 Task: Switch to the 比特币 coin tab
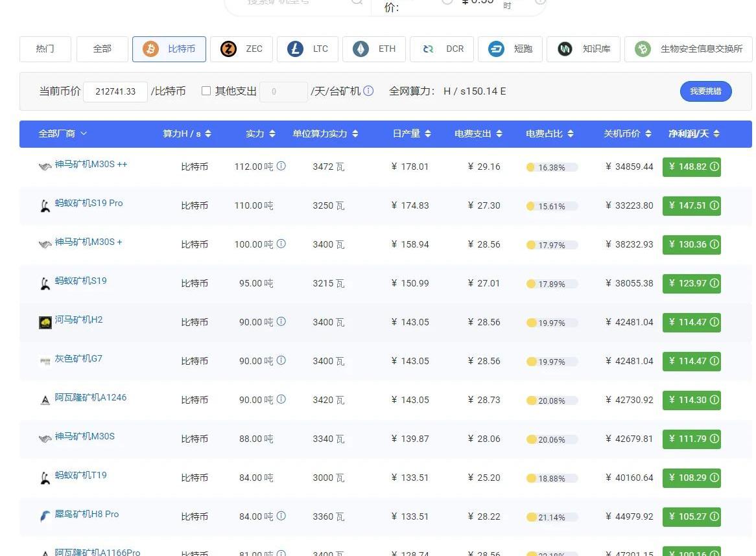169,49
